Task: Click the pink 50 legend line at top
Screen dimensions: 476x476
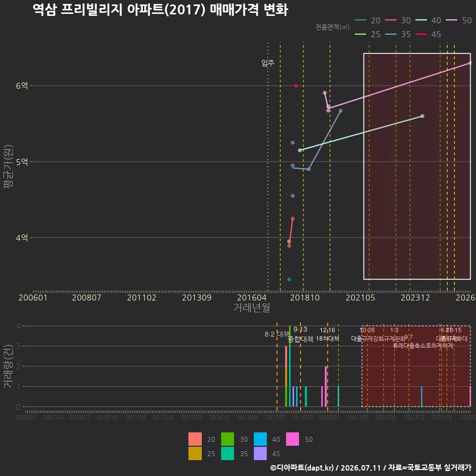Action: [451, 20]
